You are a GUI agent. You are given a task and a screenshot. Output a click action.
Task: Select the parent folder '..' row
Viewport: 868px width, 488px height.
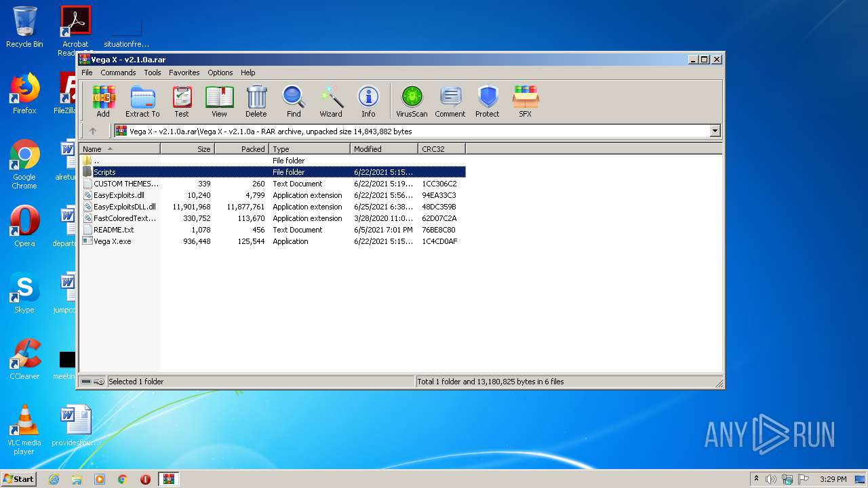(273, 161)
